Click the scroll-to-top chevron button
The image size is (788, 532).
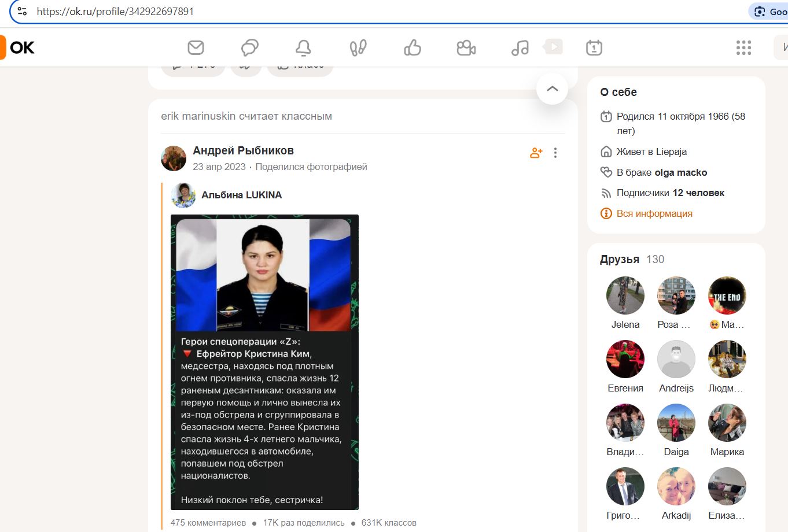[552, 88]
